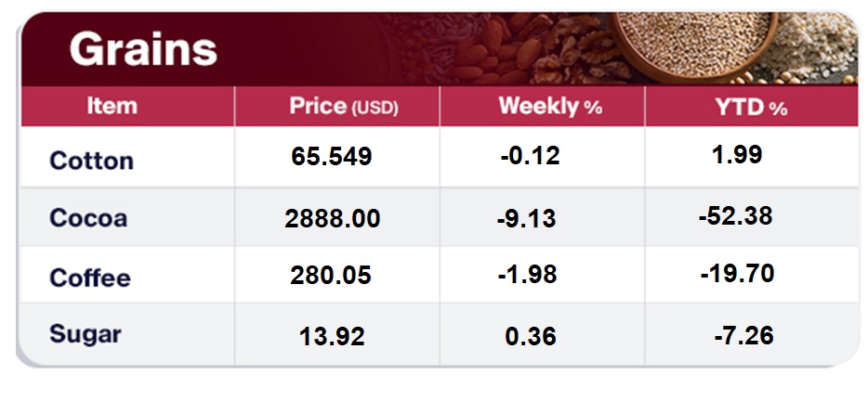Open the Cotton row label

pos(91,161)
